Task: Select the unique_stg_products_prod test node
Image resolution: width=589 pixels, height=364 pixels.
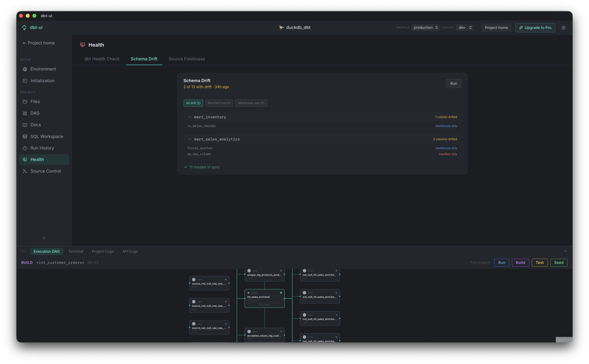Action: click(x=265, y=274)
